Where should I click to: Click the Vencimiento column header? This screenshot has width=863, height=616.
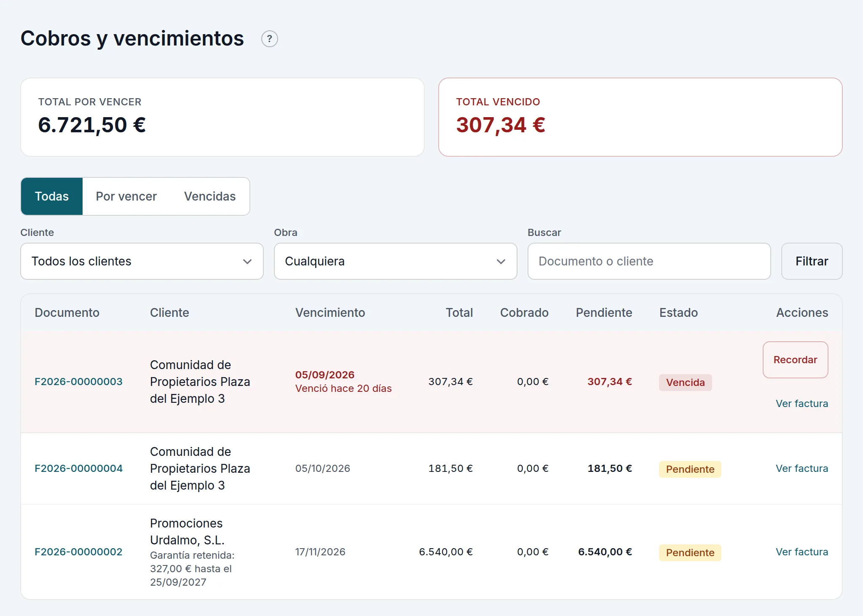330,313
